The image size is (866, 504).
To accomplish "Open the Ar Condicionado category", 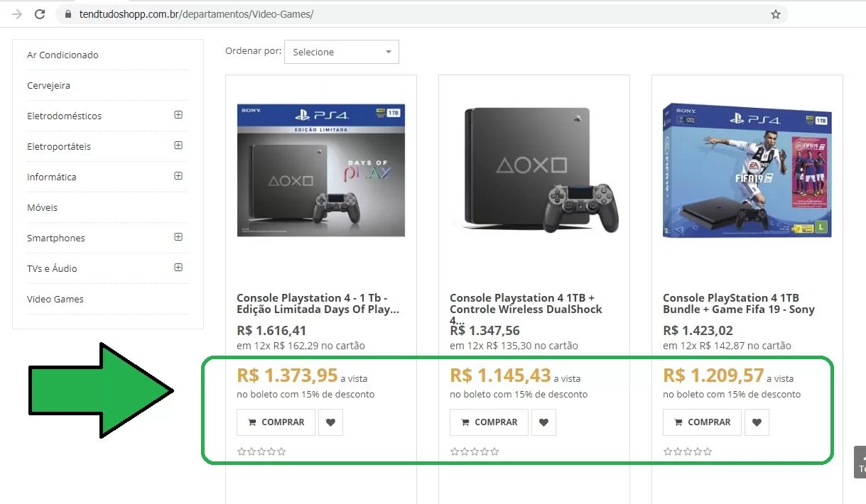I will pos(63,55).
